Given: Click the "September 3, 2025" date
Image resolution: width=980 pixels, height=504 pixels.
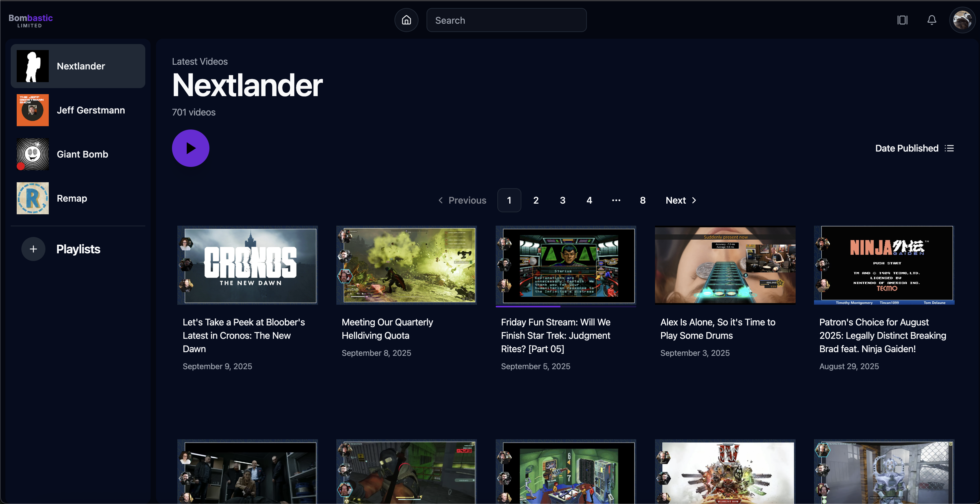Looking at the screenshot, I should [695, 353].
